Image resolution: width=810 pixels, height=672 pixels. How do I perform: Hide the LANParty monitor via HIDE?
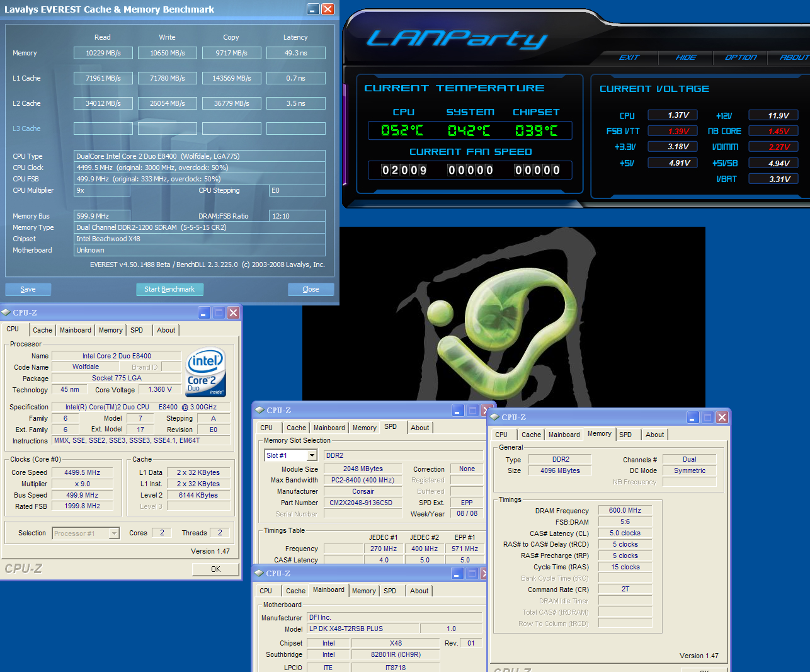click(685, 57)
